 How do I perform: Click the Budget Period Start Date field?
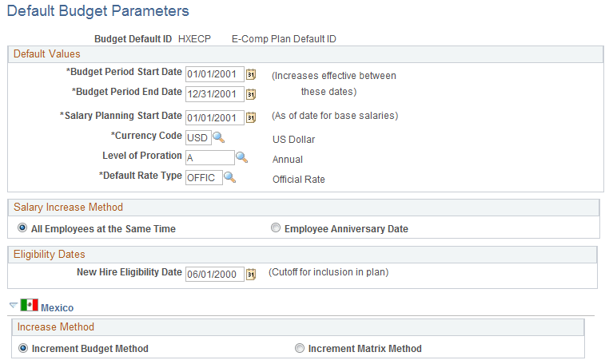click(x=214, y=75)
